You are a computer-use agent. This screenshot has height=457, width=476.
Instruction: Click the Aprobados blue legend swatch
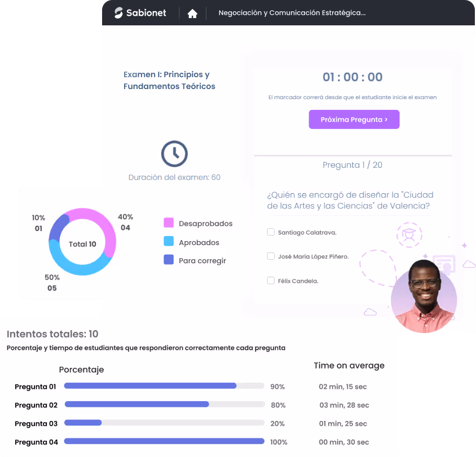[169, 241]
